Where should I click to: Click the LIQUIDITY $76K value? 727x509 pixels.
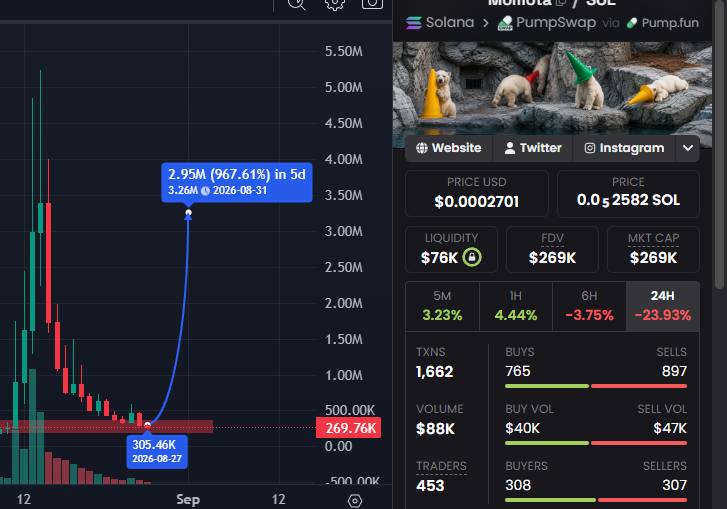(439, 258)
